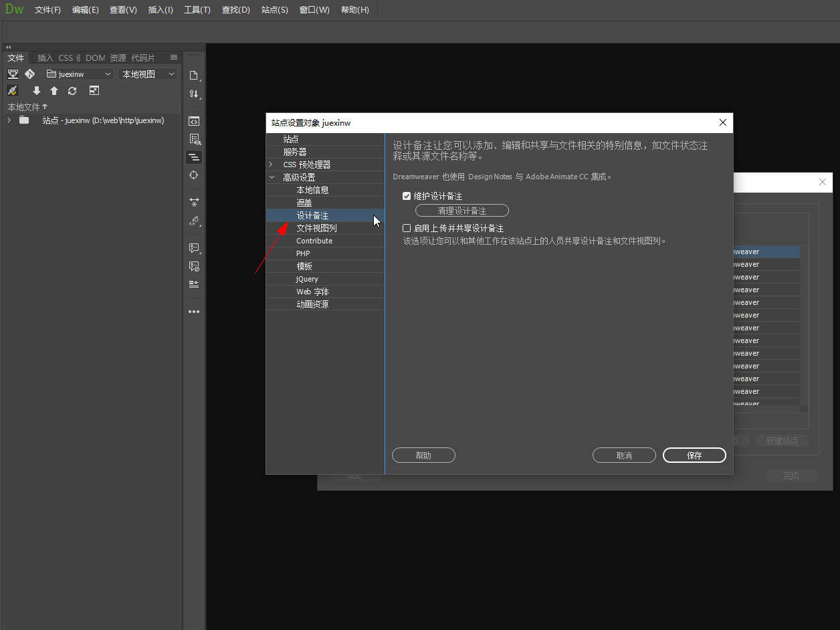Collapse the panel with double-arrow icon

coord(9,47)
